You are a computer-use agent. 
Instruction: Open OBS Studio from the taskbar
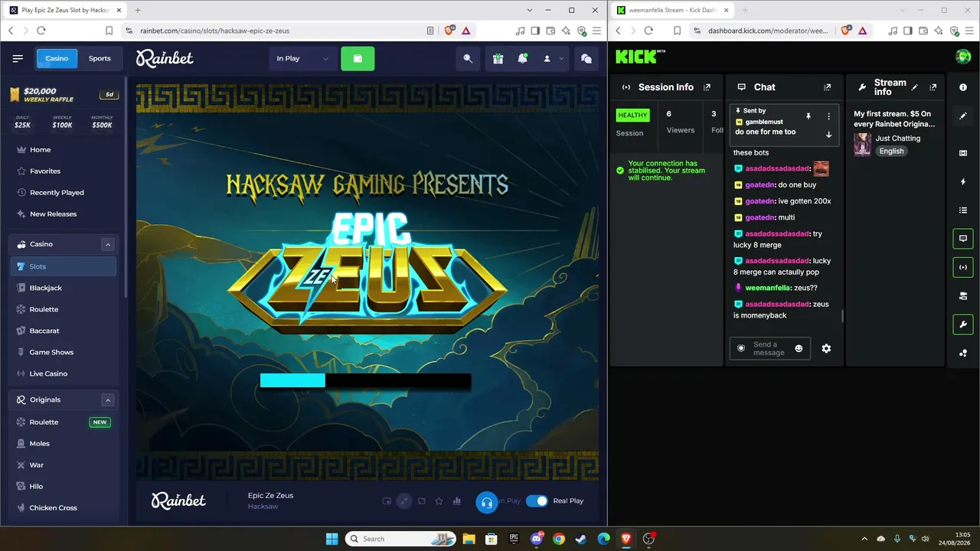648,539
